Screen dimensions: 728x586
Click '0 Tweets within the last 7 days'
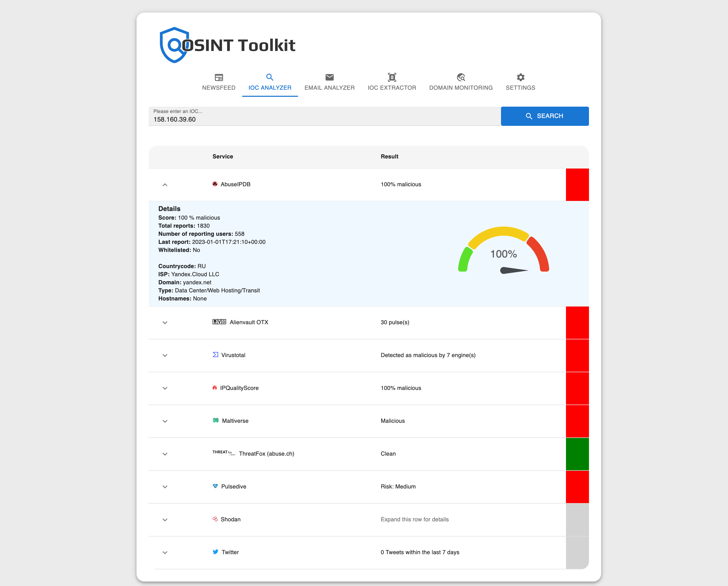[x=420, y=552]
